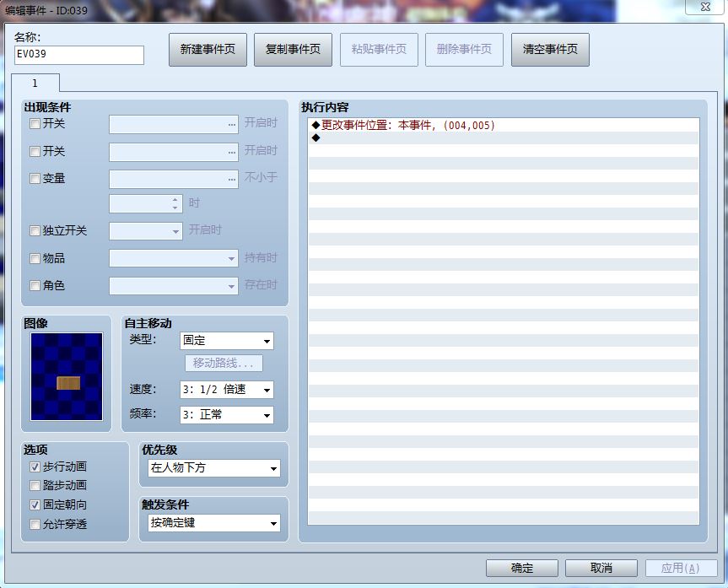The height and width of the screenshot is (588, 728).
Task: Click the event image graphic preview
Action: tap(67, 376)
